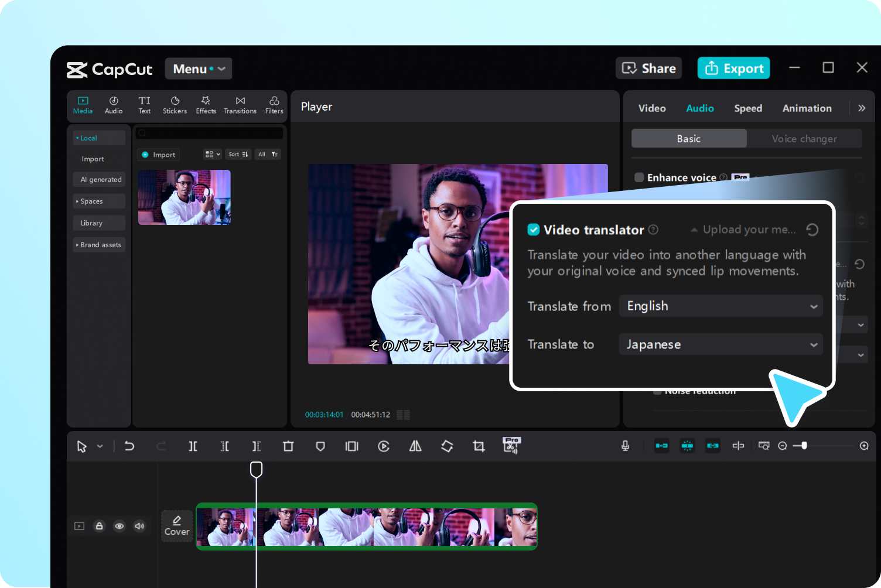
Task: Expand the Spaces section
Action: point(99,201)
